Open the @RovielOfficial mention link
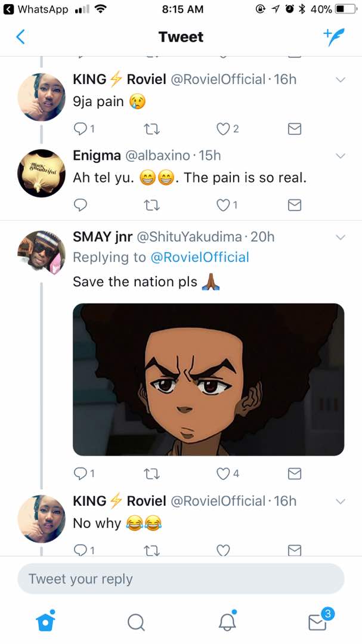 pos(200,258)
